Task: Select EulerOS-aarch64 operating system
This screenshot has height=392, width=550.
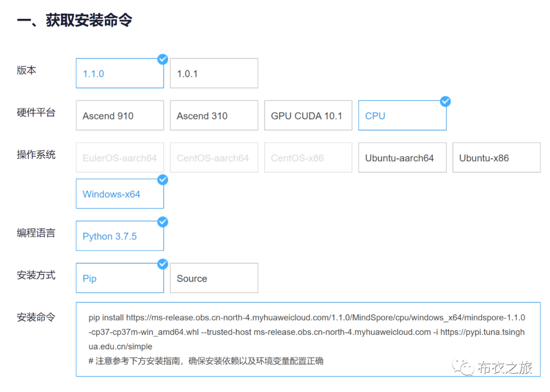Action: 120,157
